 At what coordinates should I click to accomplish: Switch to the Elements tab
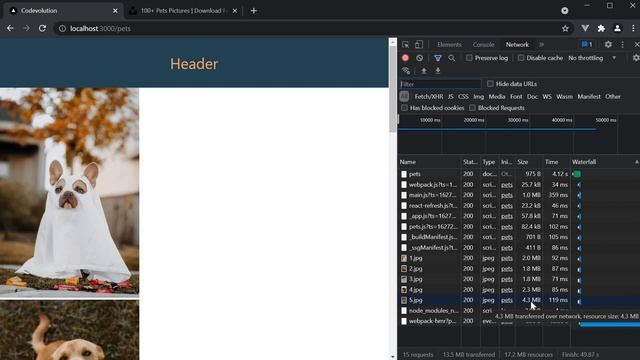coord(449,44)
